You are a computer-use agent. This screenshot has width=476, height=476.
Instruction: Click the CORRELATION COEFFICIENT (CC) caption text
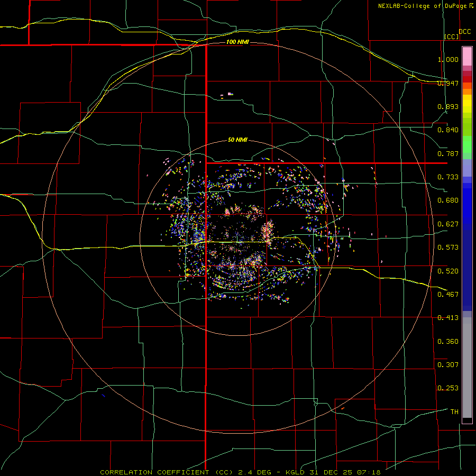[167, 472]
